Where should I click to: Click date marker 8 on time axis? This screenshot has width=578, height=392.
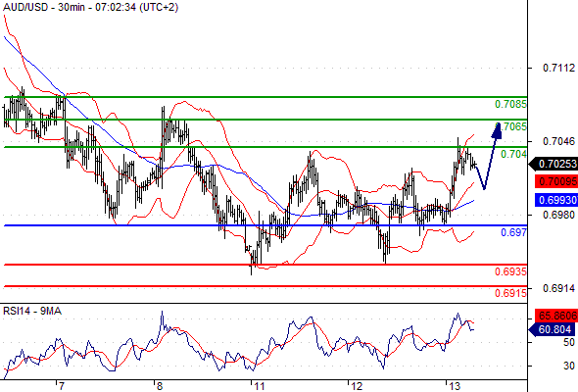click(159, 386)
